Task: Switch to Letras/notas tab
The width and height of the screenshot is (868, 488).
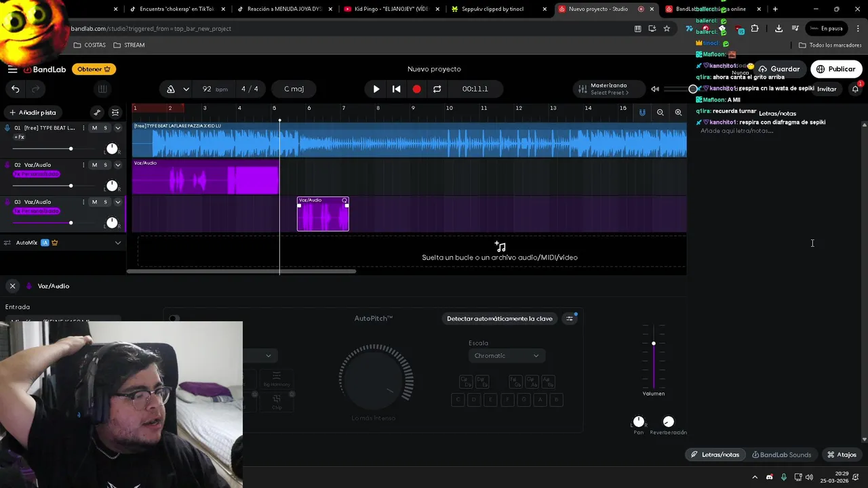Action: click(x=715, y=455)
